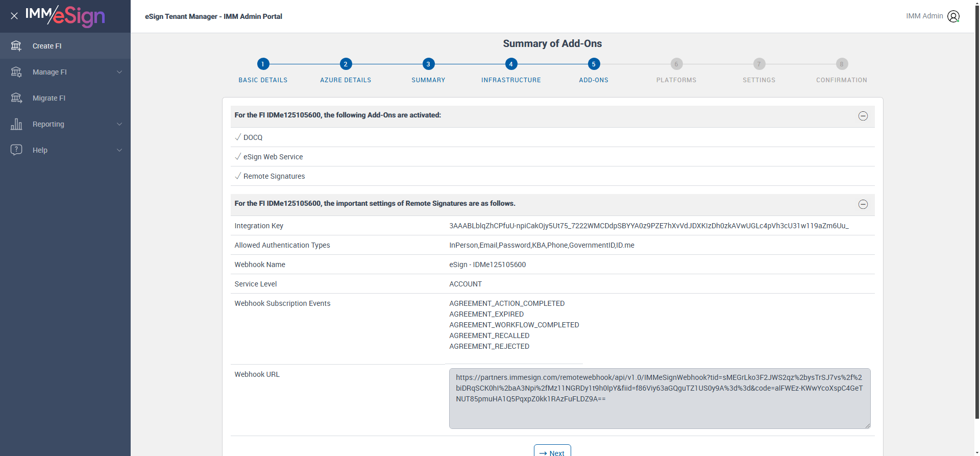Click the Integration Key label
Screen dimensions: 980x456
[259, 226]
